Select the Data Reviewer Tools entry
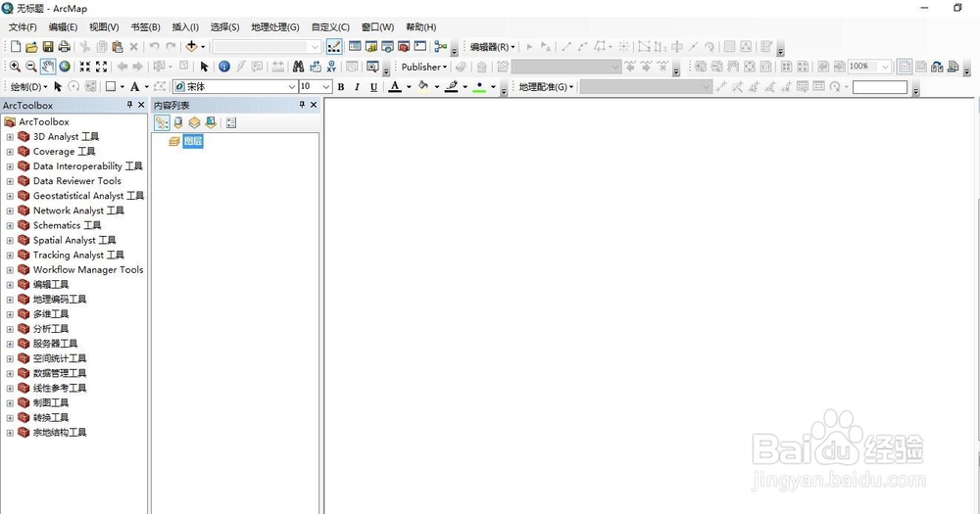980x514 pixels. click(76, 181)
